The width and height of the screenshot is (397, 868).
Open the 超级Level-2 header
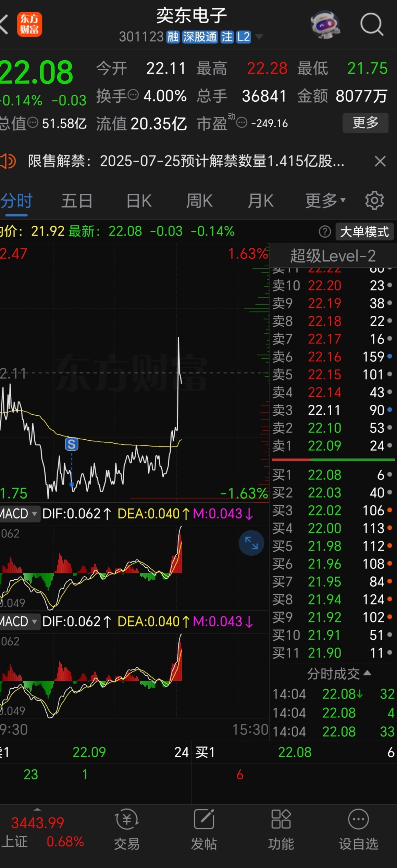pos(333,256)
